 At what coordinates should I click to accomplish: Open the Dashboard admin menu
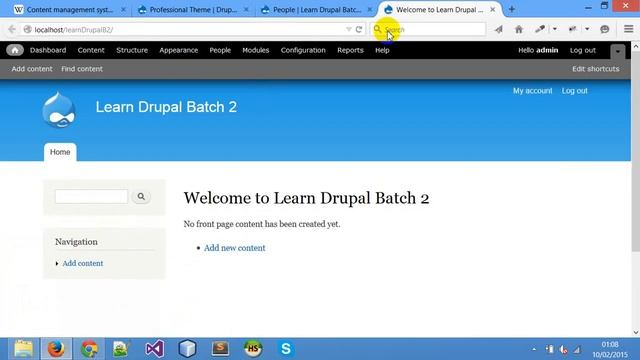48,50
